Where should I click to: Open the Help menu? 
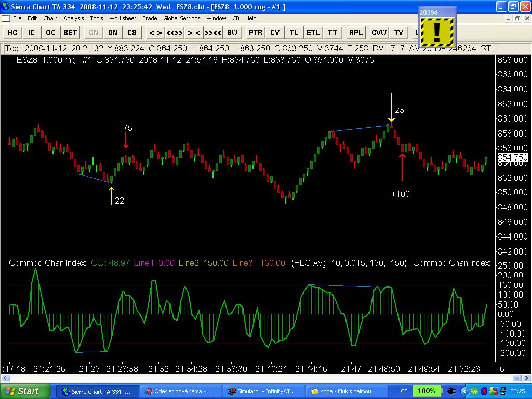point(251,18)
